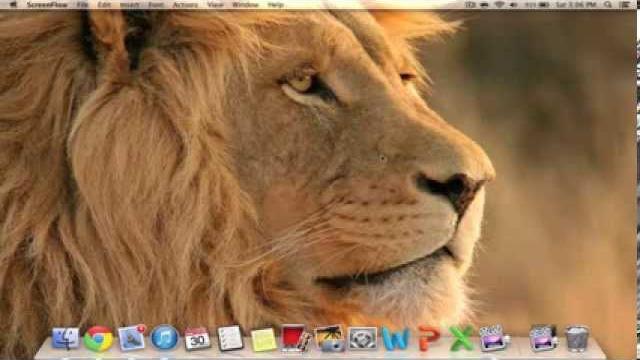Open the Apple menu

coord(13,5)
